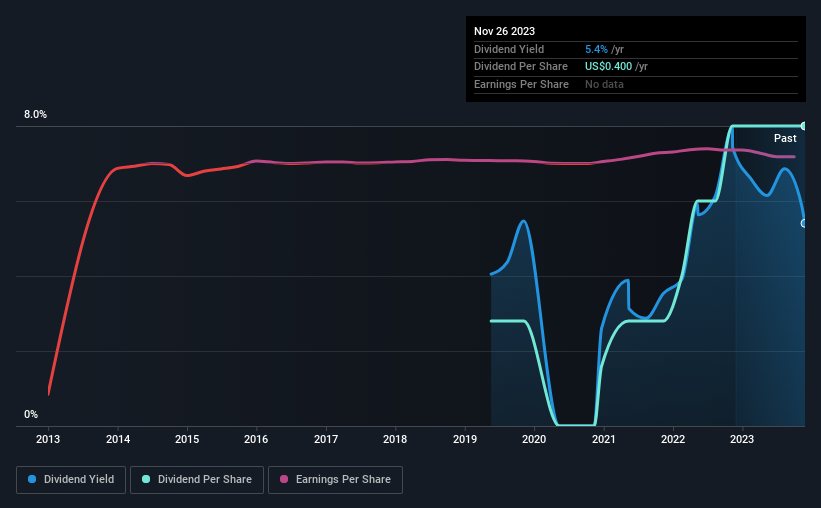Toggle the Dividend Yield legend button
This screenshot has height=508, width=821.
coord(71,480)
